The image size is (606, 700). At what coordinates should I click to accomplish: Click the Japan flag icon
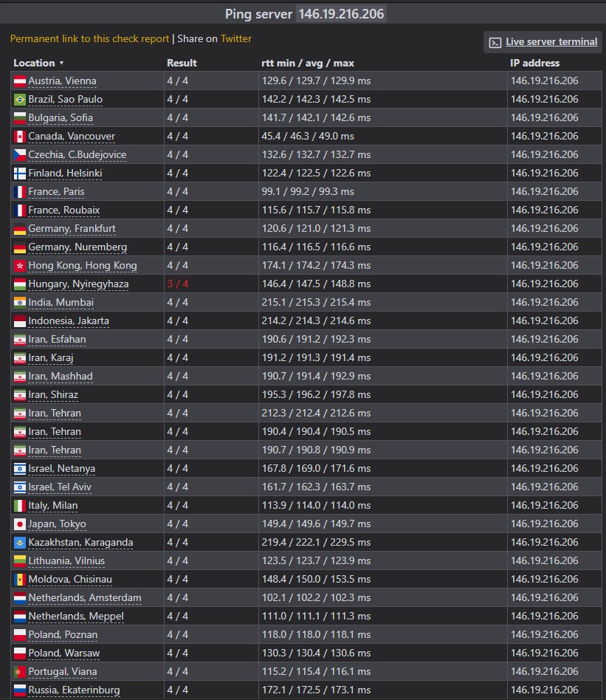point(20,524)
